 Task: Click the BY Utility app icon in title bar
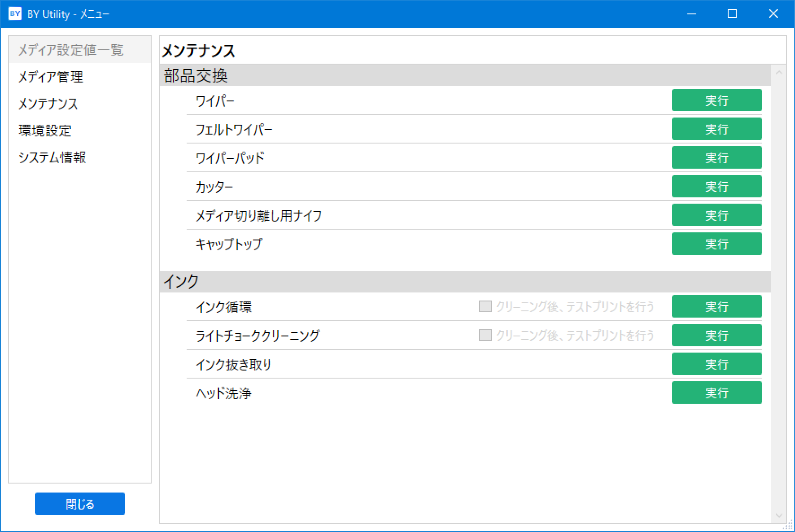click(x=15, y=13)
